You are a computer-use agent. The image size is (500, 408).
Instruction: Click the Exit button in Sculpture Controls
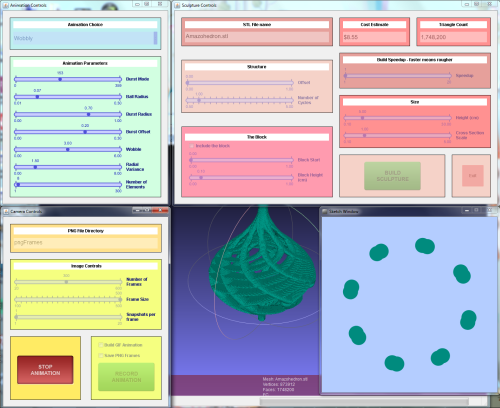473,176
